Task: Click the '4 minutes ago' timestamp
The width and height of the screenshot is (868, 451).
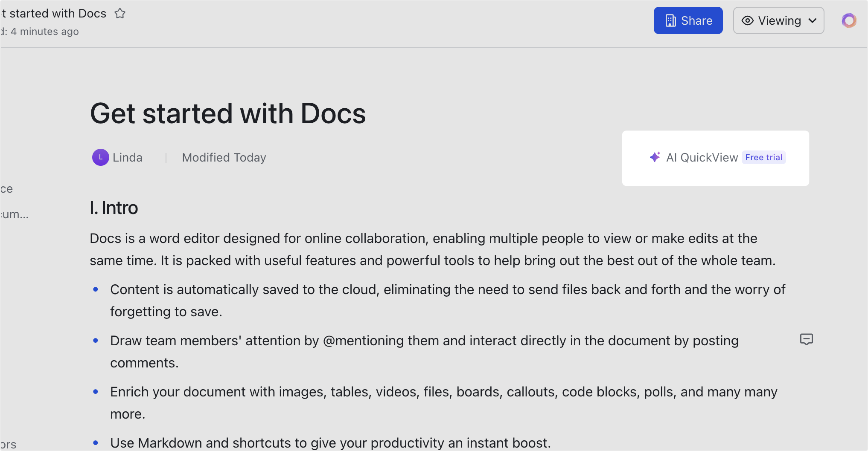Action: [x=45, y=32]
